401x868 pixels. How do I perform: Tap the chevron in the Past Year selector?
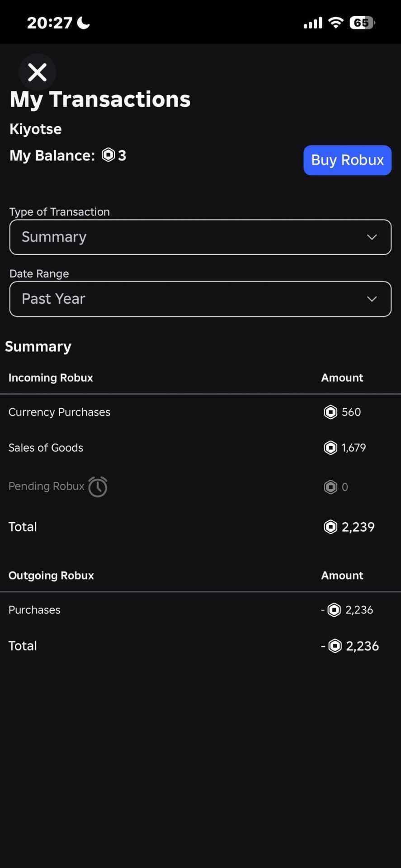coord(372,299)
